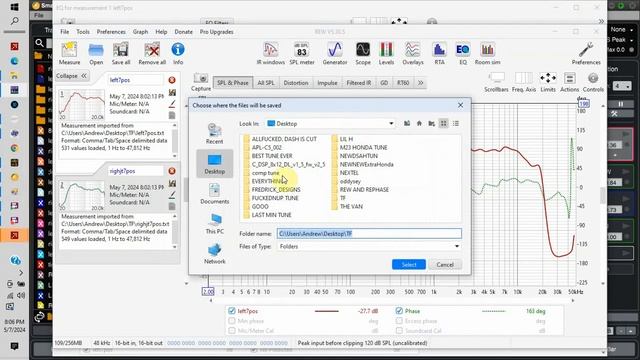Expand the Look In Desktop dropdown

click(x=391, y=123)
